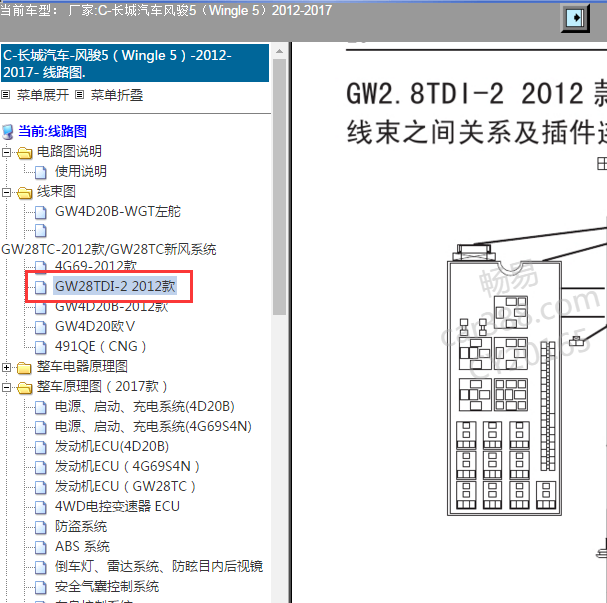The image size is (607, 603).
Task: Collapse the 线束图 tree node
Action: 6,192
